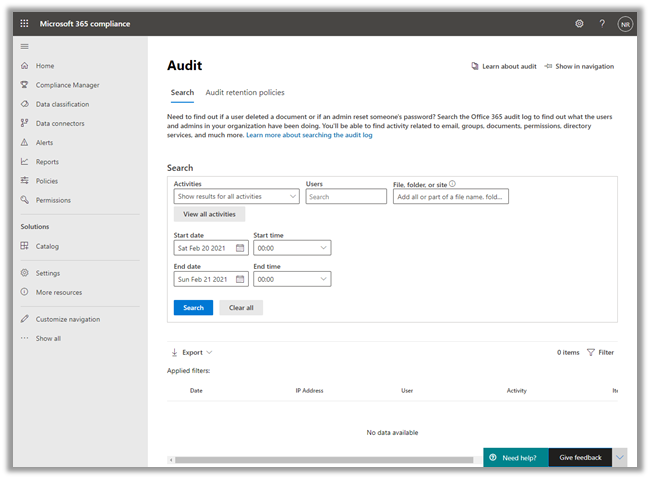Open the Start time dropdown
The width and height of the screenshot is (650, 479).
[291, 248]
